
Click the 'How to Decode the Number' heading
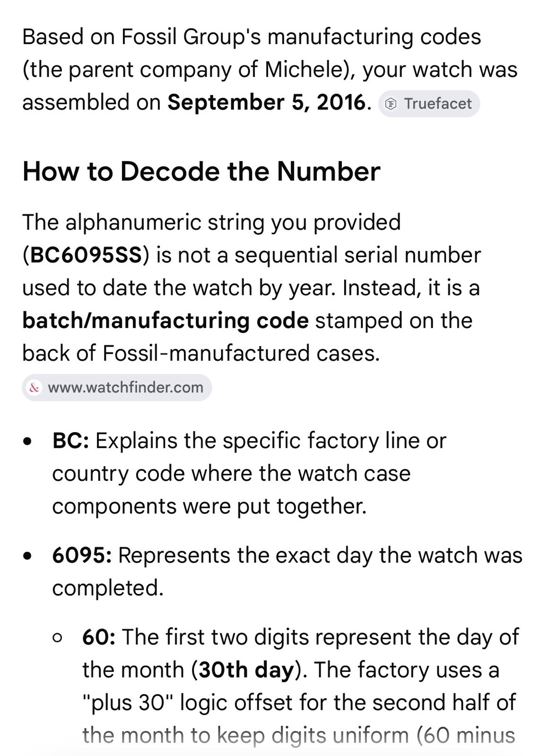point(201,171)
